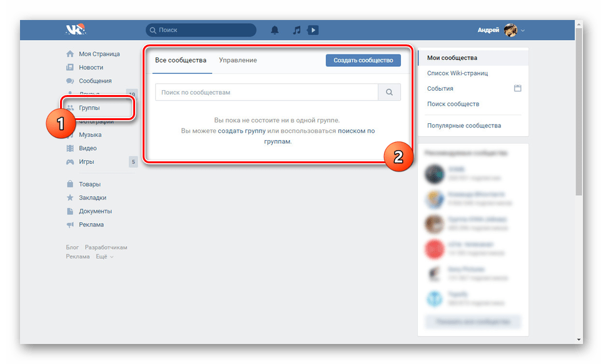The height and width of the screenshot is (364, 603).
Task: Expand the Ещё footer dropdown
Action: [104, 256]
